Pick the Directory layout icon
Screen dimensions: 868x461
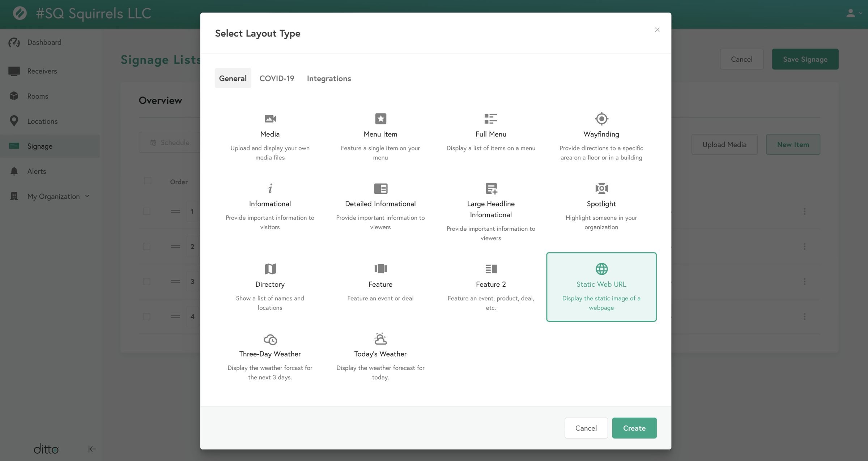[x=270, y=269]
